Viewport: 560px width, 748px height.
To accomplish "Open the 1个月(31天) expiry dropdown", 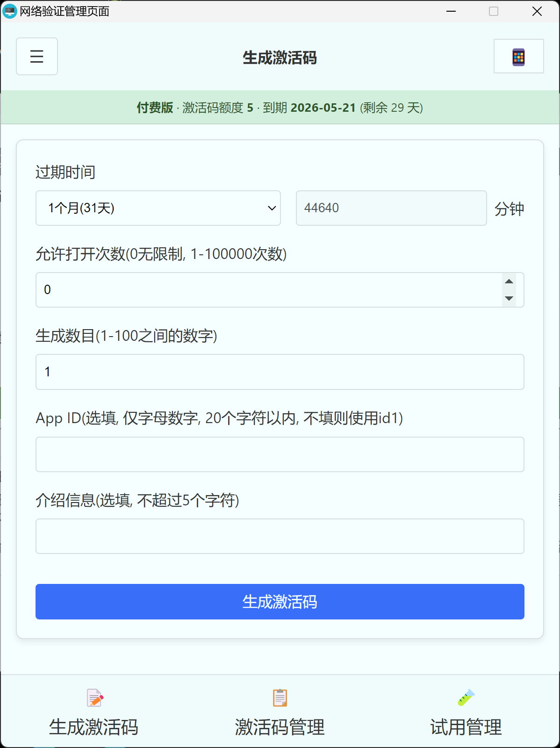I will [x=158, y=208].
